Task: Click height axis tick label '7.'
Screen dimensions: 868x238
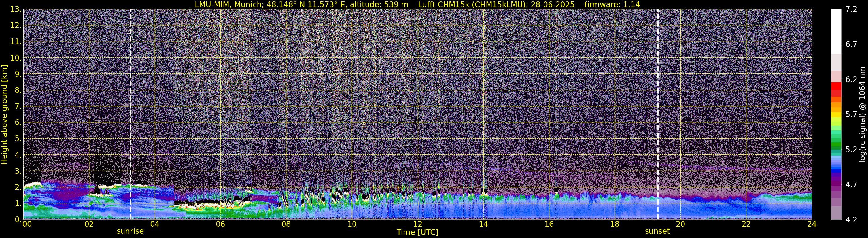Action: [18, 107]
